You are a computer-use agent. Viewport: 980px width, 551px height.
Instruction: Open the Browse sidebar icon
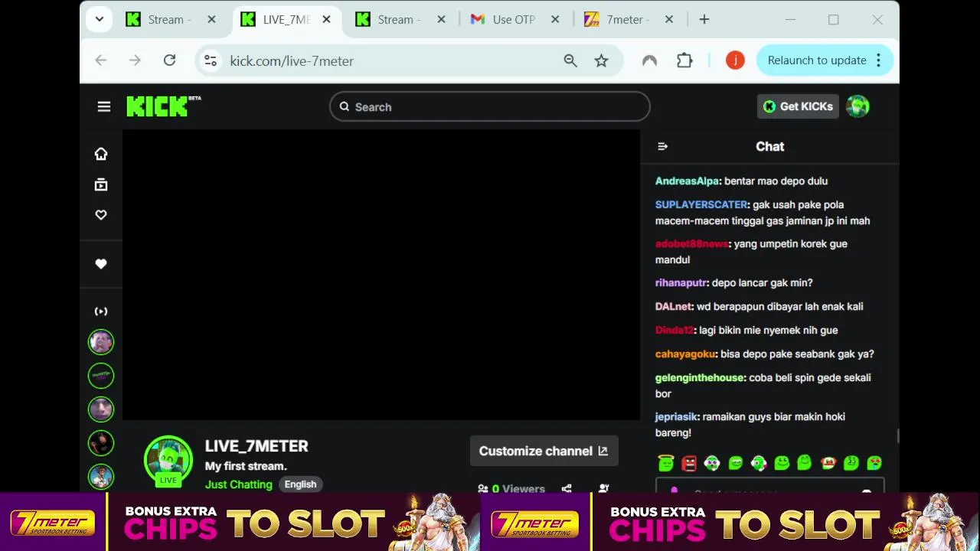(x=101, y=184)
